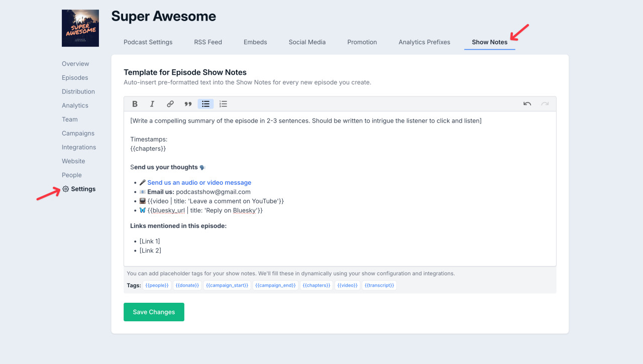The image size is (643, 364).
Task: Click the insert link icon
Action: [170, 104]
